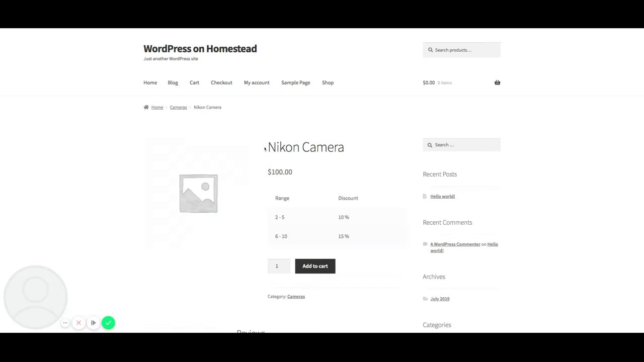Click the Categories heading

click(437, 325)
